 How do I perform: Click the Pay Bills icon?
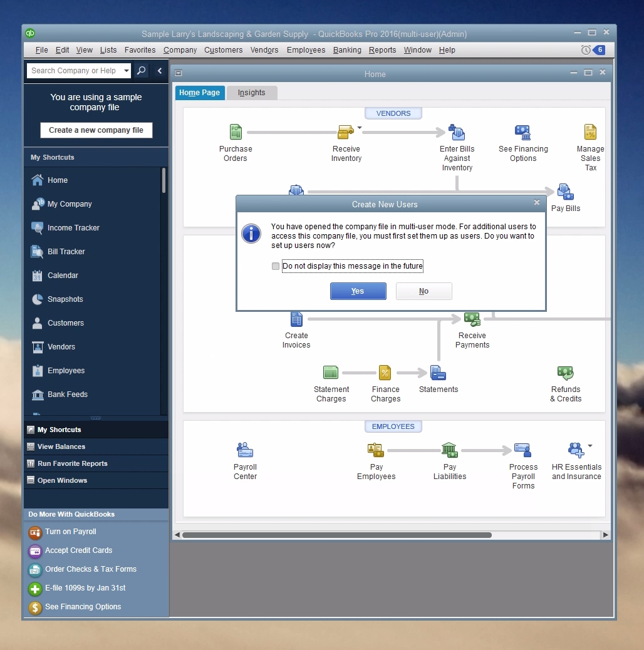(565, 192)
